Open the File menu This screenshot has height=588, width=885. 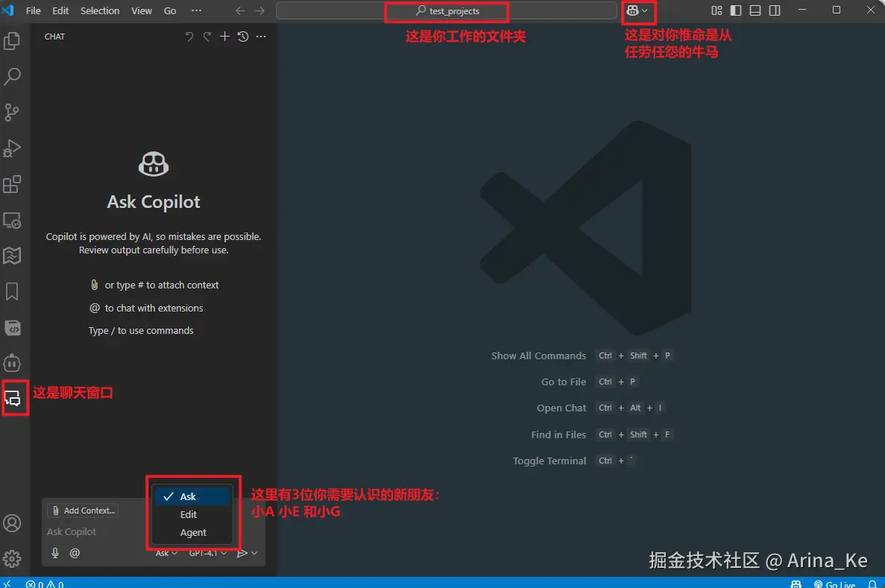point(34,10)
